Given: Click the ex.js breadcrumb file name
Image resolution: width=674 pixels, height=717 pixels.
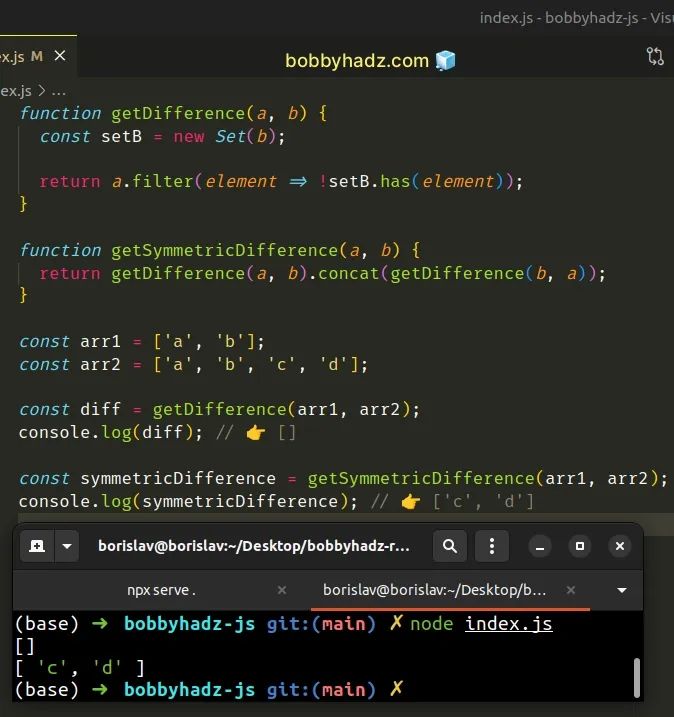Looking at the screenshot, I should coord(16,91).
